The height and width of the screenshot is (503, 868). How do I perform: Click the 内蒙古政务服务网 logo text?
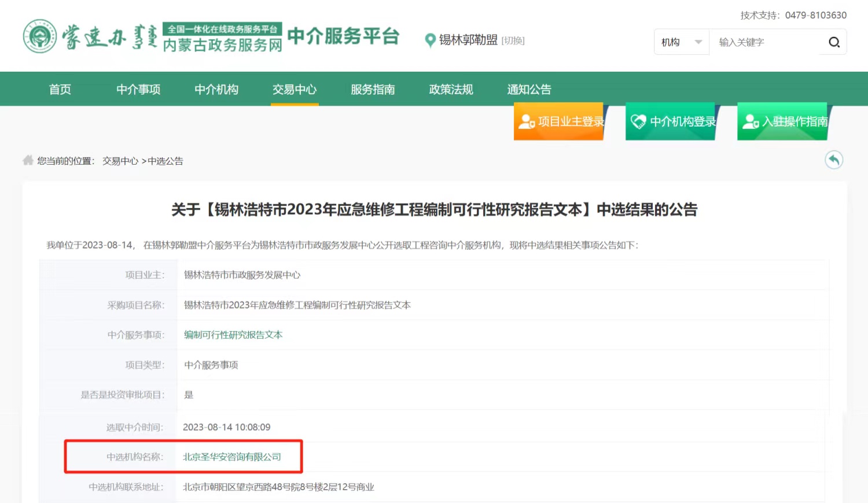[x=223, y=45]
